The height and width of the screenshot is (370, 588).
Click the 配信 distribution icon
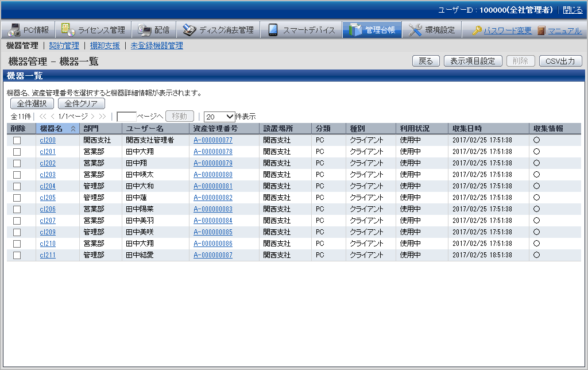pos(144,30)
